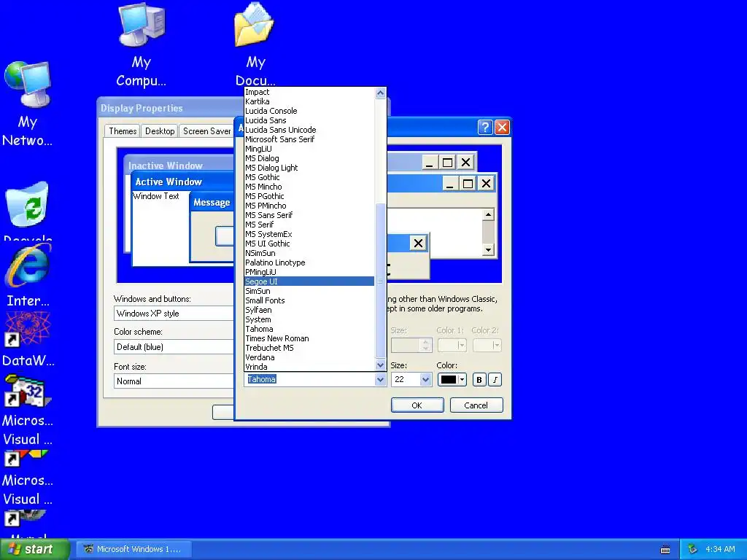Click the Help question mark button in dialog
Image resolution: width=747 pixels, height=560 pixels.
point(484,127)
